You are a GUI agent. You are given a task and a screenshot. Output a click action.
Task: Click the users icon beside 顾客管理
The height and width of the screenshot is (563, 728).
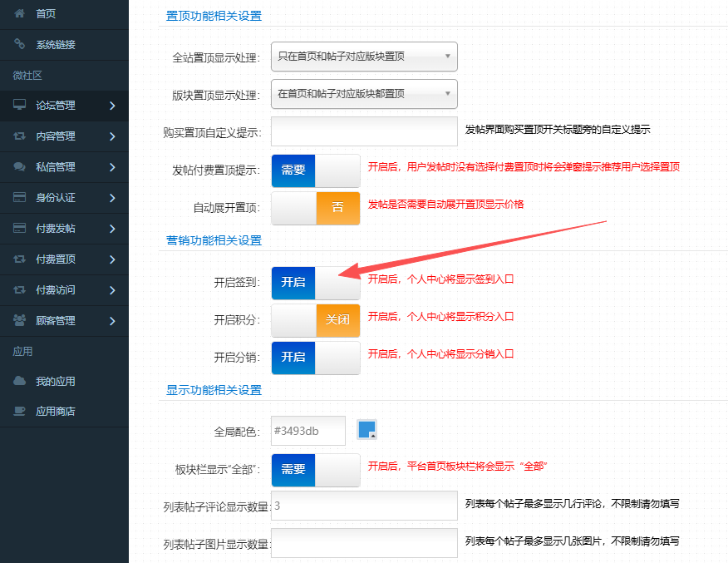(20, 320)
